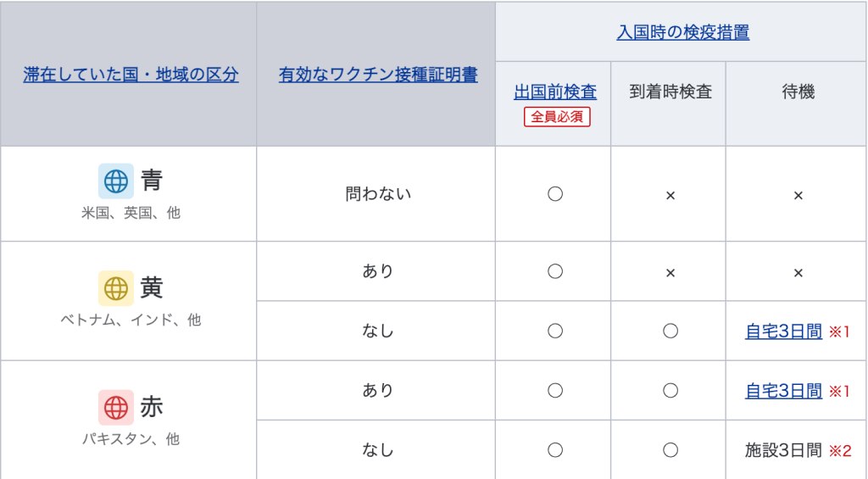Click the red 全員必須 badge

tap(557, 117)
